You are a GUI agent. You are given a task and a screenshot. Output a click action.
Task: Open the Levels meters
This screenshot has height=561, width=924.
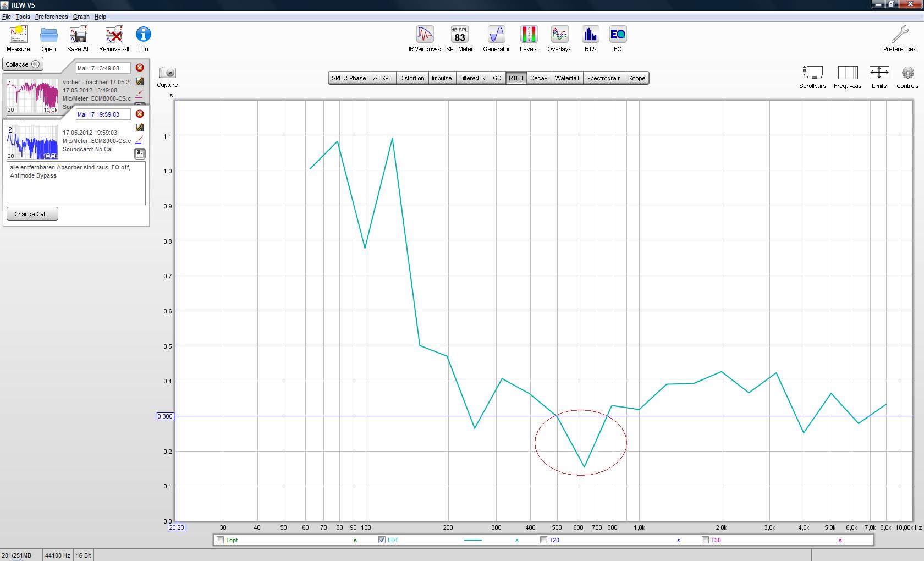click(x=529, y=39)
